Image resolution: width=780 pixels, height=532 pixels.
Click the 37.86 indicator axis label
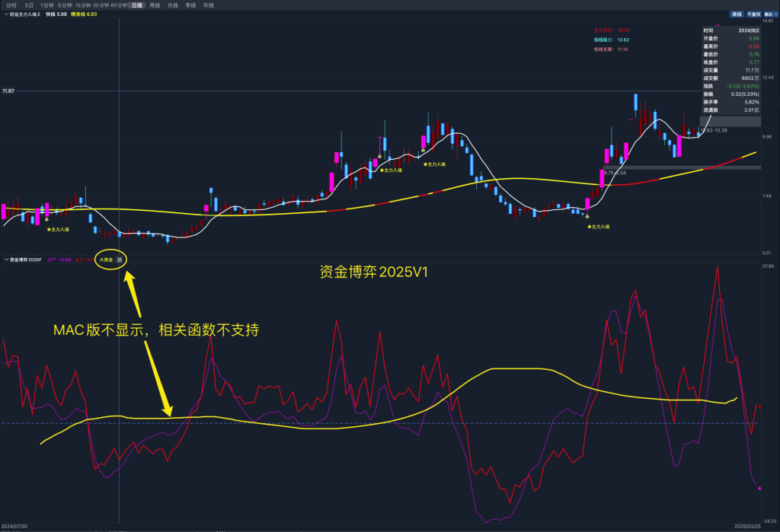point(768,266)
